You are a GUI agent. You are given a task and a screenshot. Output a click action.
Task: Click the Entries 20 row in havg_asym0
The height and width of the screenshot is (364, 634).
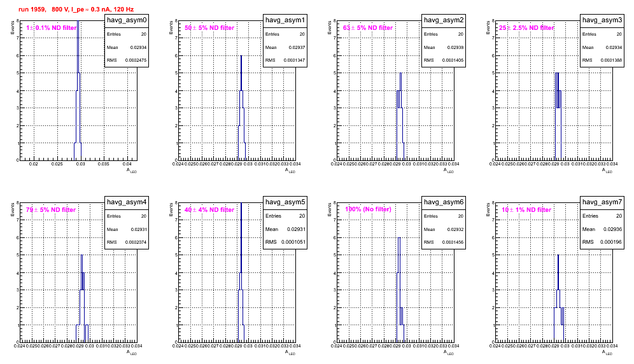pyautogui.click(x=127, y=34)
